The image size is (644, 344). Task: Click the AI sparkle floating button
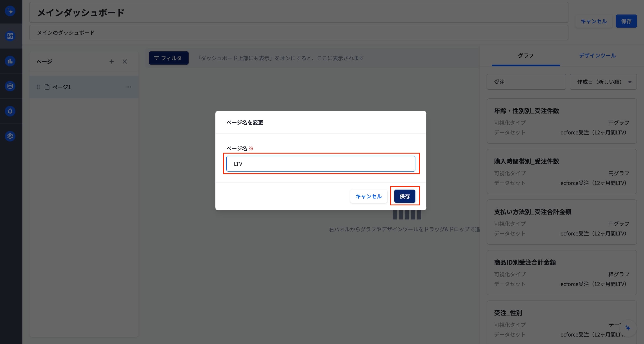pos(628,328)
